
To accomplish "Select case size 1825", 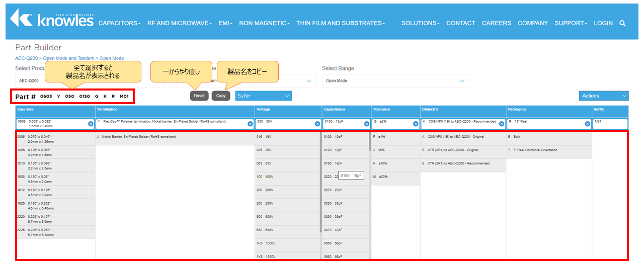I will pyautogui.click(x=55, y=206).
